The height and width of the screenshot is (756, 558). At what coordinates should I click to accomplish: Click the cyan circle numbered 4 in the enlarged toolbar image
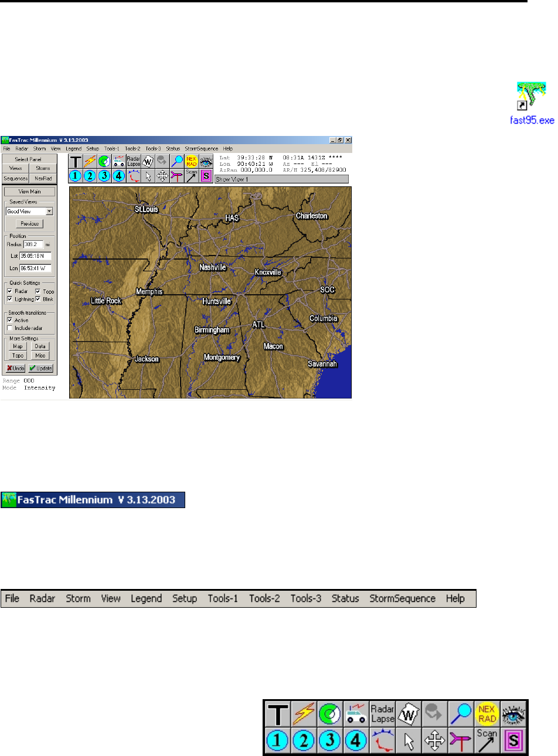coord(356,741)
